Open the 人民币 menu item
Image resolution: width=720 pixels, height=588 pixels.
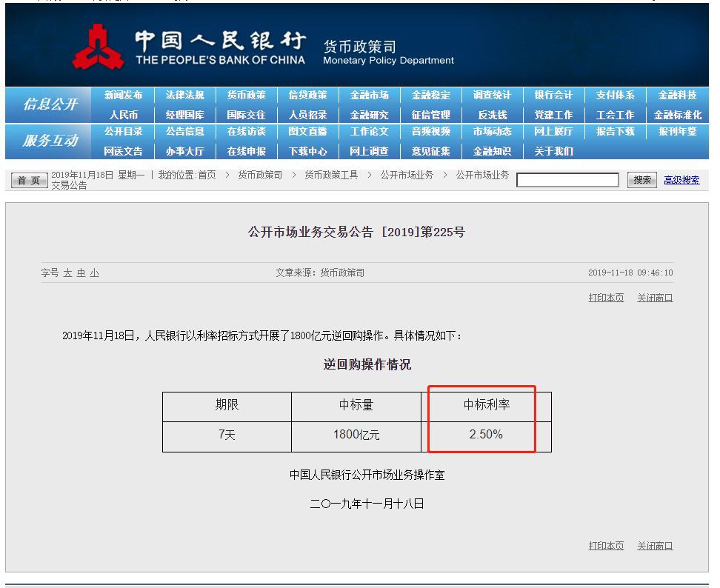tap(123, 116)
